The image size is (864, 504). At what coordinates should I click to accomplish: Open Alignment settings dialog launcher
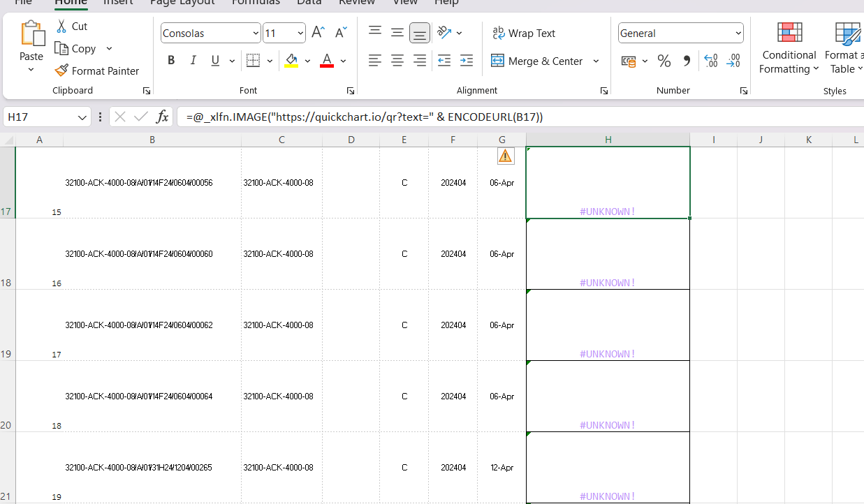(603, 91)
